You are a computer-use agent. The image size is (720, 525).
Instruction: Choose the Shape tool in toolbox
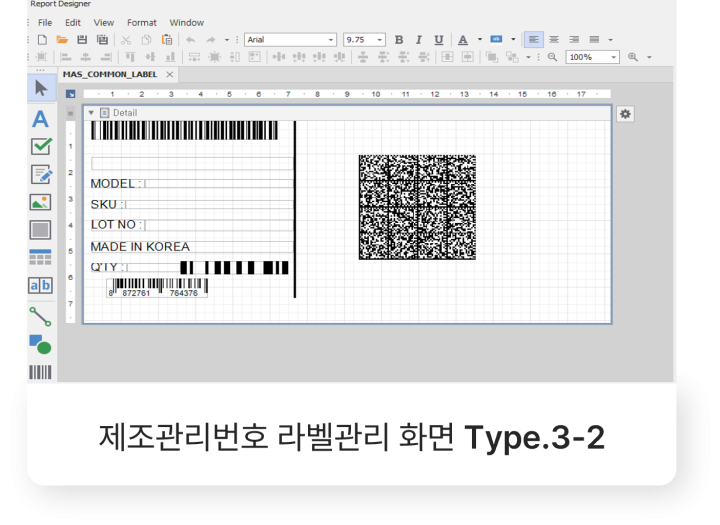40,345
